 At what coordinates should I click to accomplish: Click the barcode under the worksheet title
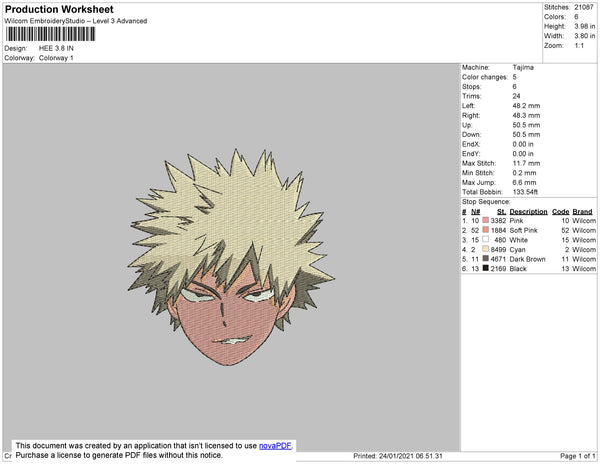(x=50, y=34)
